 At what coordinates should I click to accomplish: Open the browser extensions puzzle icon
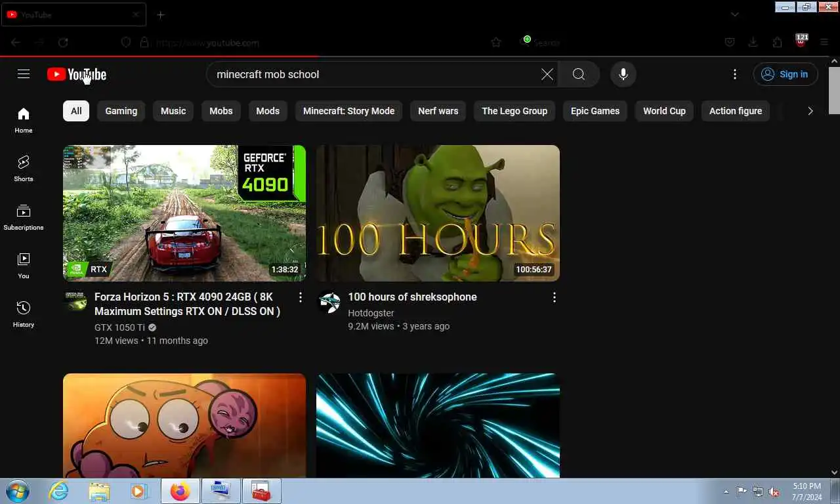(x=777, y=43)
